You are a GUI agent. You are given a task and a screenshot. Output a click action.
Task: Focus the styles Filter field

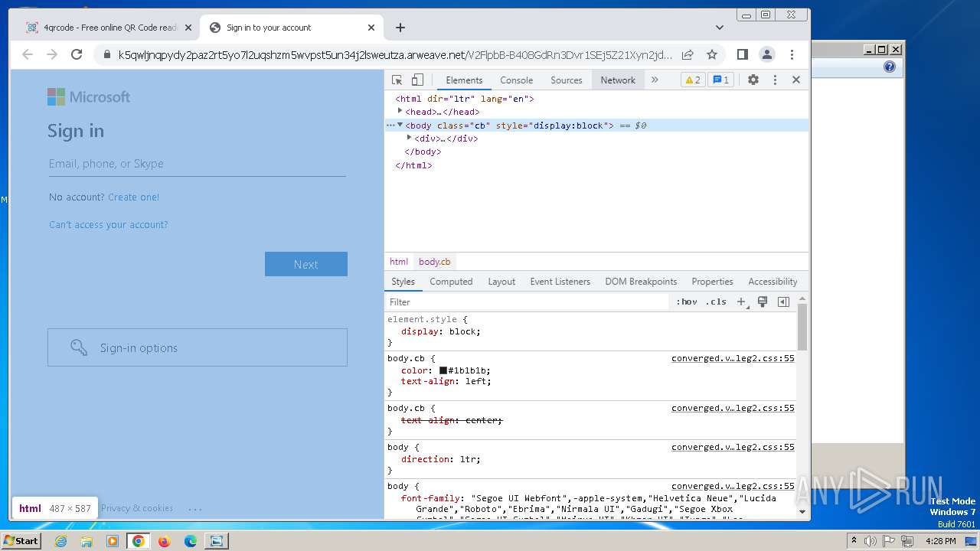point(527,302)
